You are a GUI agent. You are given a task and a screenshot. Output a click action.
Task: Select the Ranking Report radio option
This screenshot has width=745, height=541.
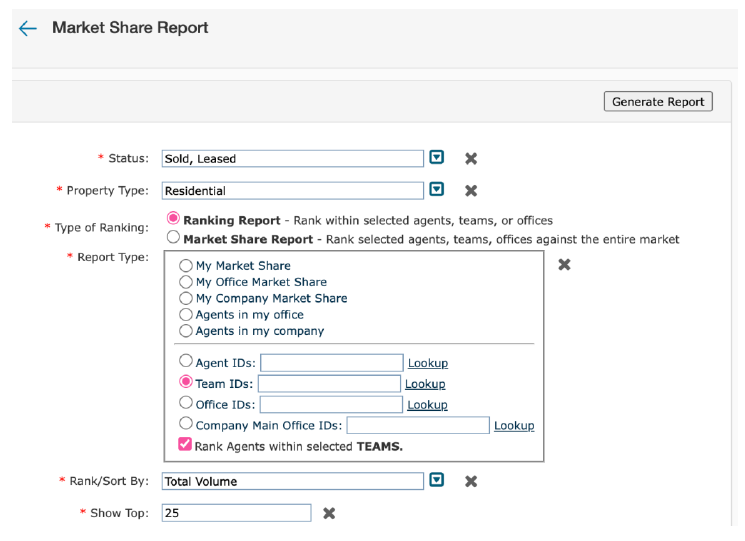pyautogui.click(x=174, y=219)
